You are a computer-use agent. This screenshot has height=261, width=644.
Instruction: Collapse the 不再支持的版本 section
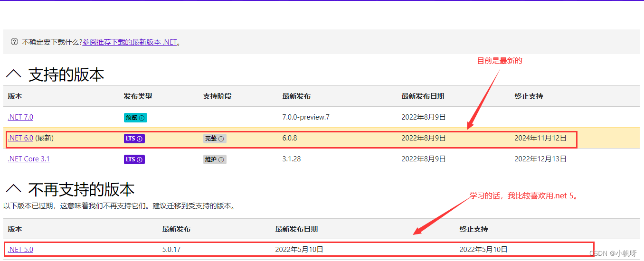pyautogui.click(x=13, y=189)
